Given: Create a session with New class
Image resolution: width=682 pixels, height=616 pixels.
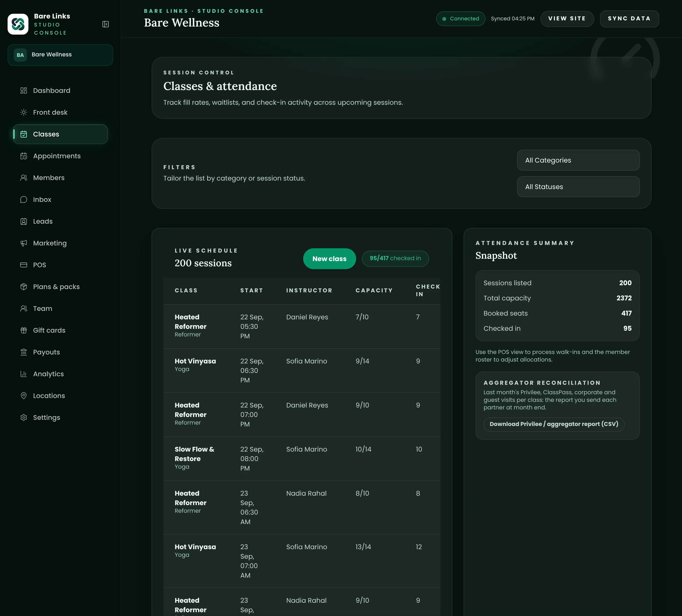Looking at the screenshot, I should [x=329, y=258].
